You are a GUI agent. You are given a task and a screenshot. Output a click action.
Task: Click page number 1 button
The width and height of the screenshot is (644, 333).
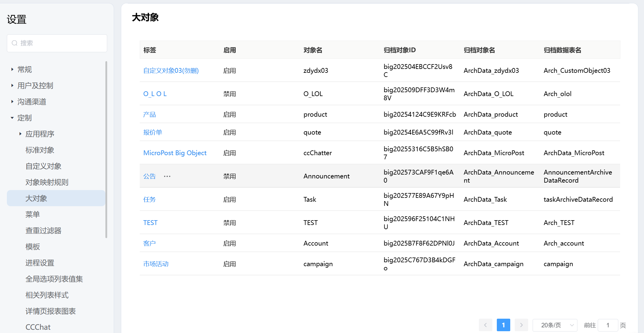pyautogui.click(x=503, y=325)
